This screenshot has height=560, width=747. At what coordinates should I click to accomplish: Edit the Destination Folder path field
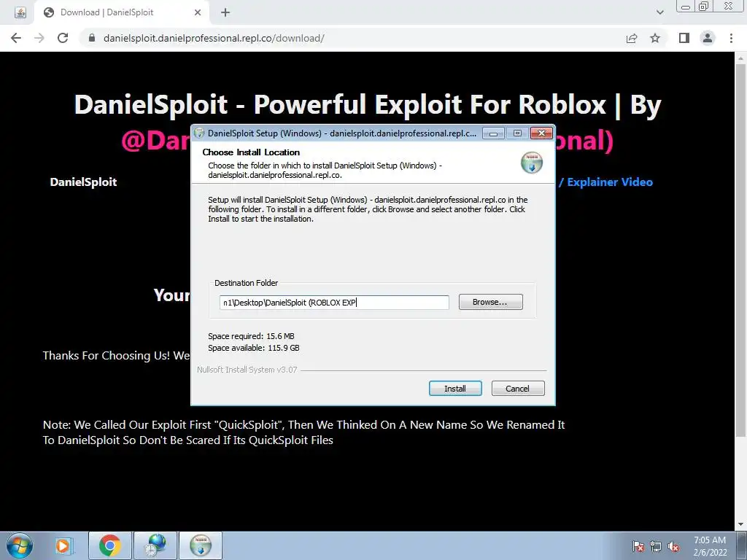click(334, 303)
